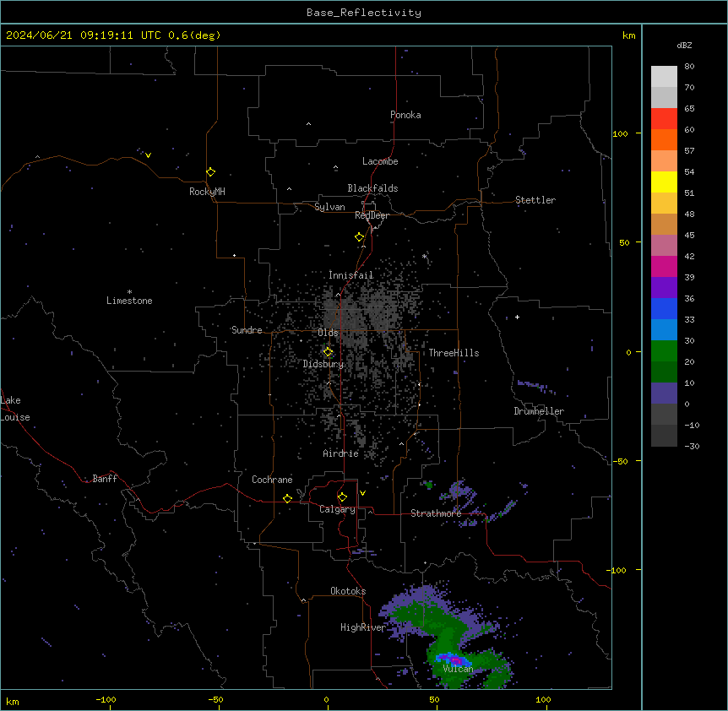Select the white 80 dBZ legend swatch

[x=664, y=77]
